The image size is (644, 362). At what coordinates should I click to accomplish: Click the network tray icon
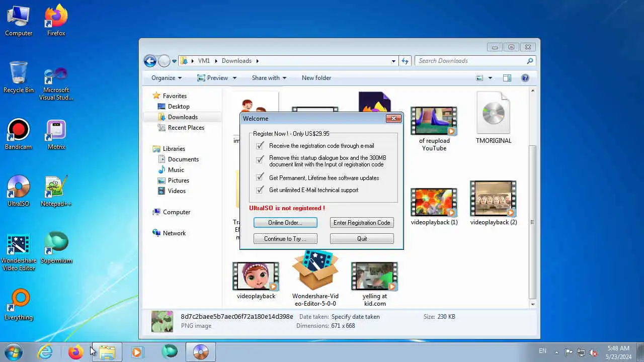(581, 352)
